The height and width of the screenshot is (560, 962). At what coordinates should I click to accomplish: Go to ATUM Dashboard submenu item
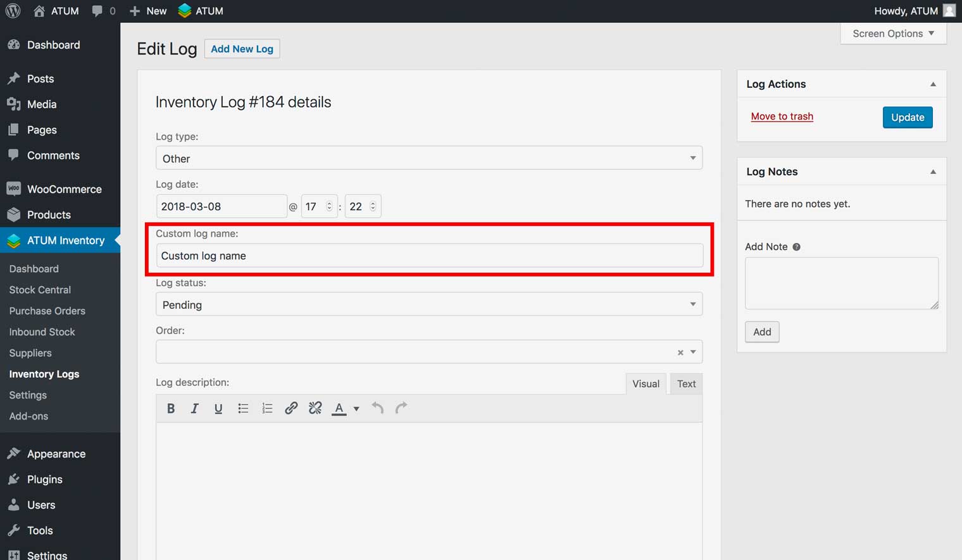pos(34,269)
